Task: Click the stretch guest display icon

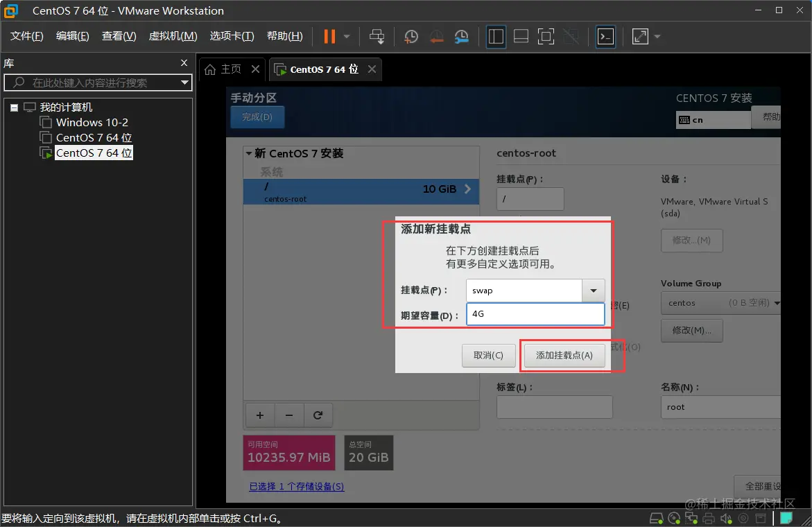Action: click(641, 36)
